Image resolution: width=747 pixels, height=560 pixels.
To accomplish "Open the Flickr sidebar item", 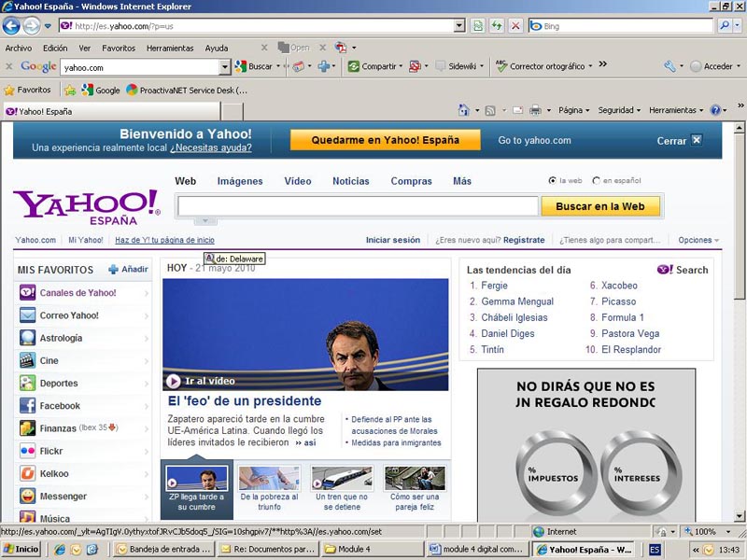I will tap(51, 451).
